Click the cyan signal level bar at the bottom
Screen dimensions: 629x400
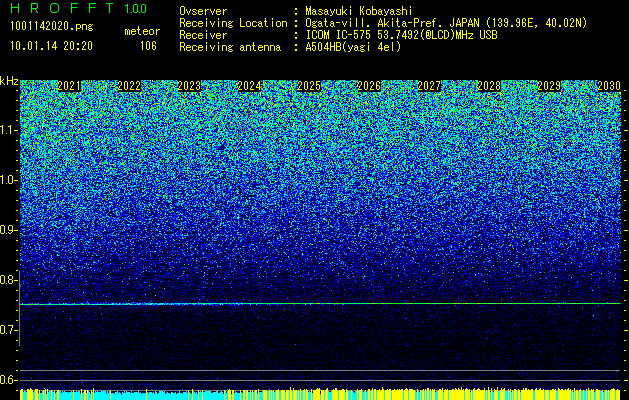point(140,395)
